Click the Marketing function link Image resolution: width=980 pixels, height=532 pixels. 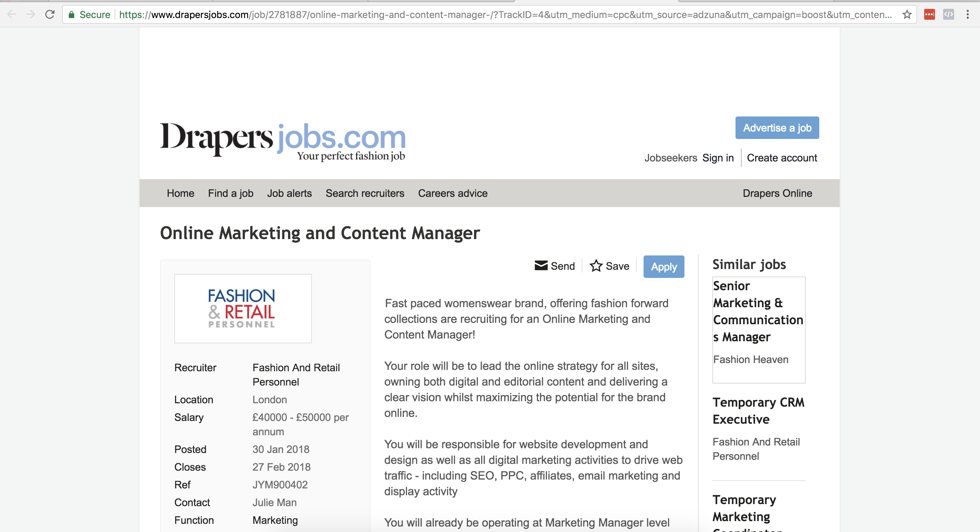point(275,520)
